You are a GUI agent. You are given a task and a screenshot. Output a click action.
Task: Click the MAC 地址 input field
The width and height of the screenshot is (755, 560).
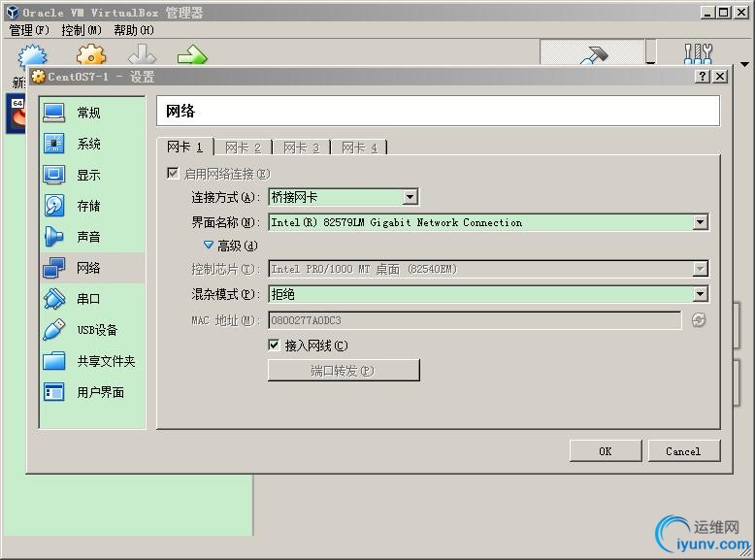pos(475,320)
